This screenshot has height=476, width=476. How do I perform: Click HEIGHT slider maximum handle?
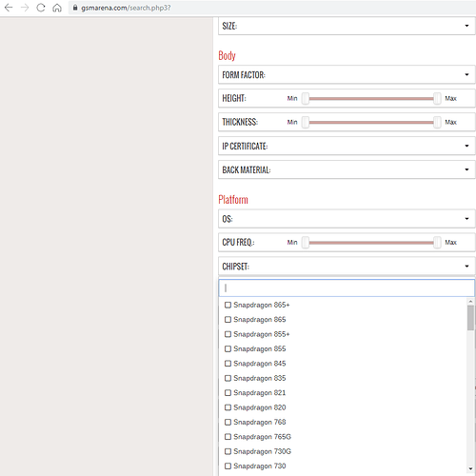(x=437, y=98)
